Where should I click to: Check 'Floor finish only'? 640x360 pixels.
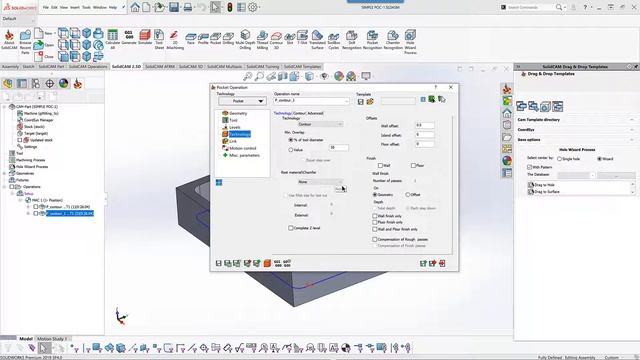pos(374,222)
